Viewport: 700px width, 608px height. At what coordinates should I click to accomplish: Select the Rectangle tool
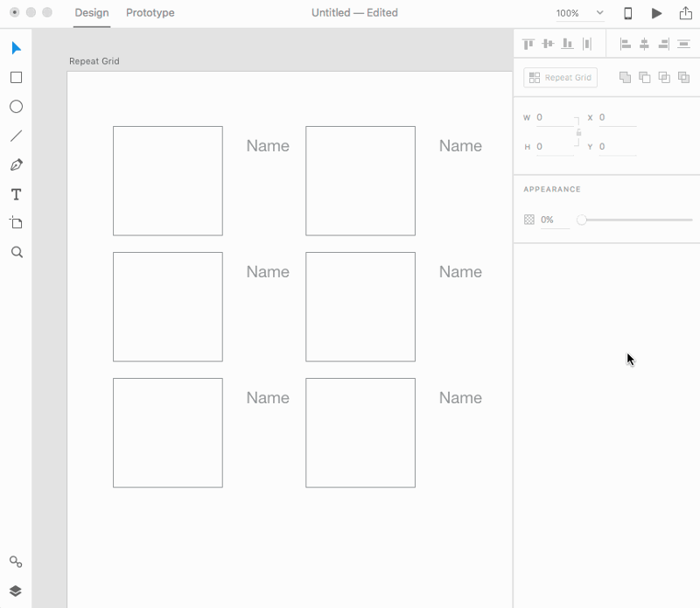(x=16, y=78)
